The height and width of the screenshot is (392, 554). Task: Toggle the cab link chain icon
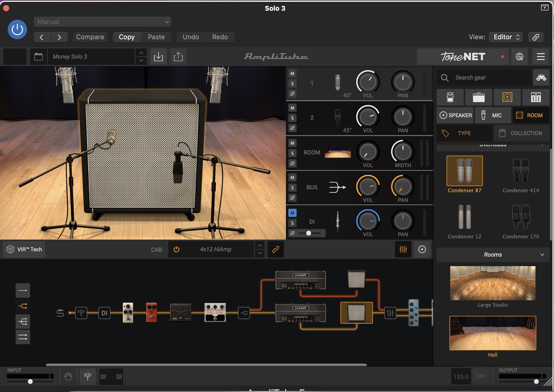pyautogui.click(x=275, y=249)
